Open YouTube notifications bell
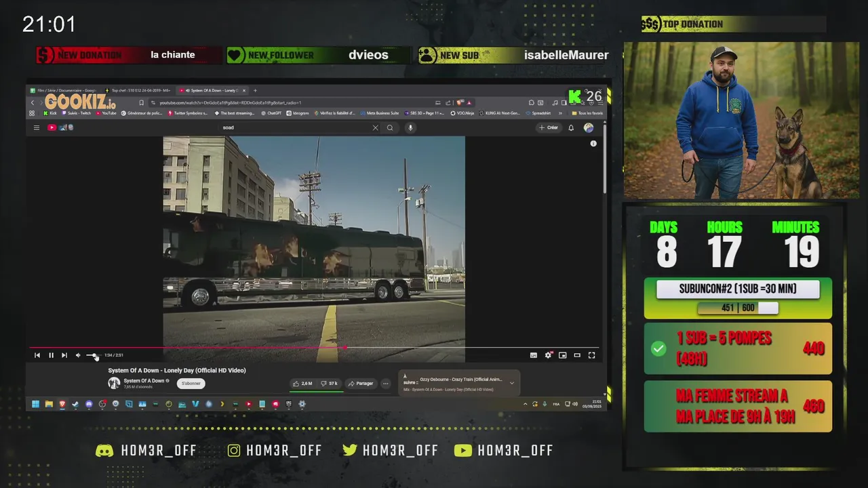 tap(571, 127)
